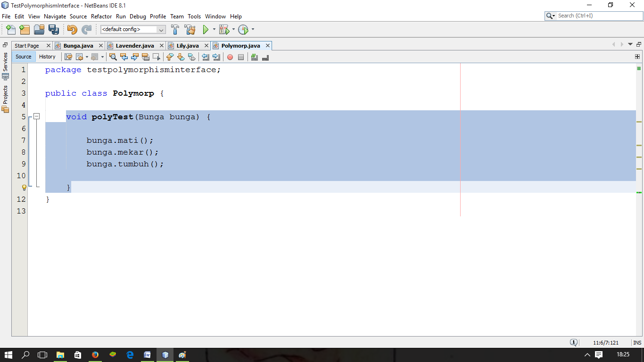Run the project with the green Run icon
The width and height of the screenshot is (644, 362).
coord(206,29)
